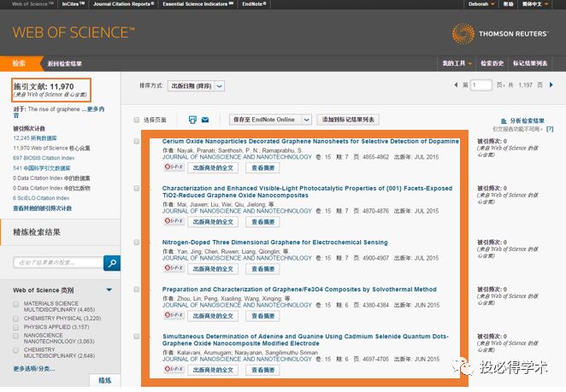The width and height of the screenshot is (566, 392).
Task: Open 12,245 all databases link
Action: click(35, 138)
